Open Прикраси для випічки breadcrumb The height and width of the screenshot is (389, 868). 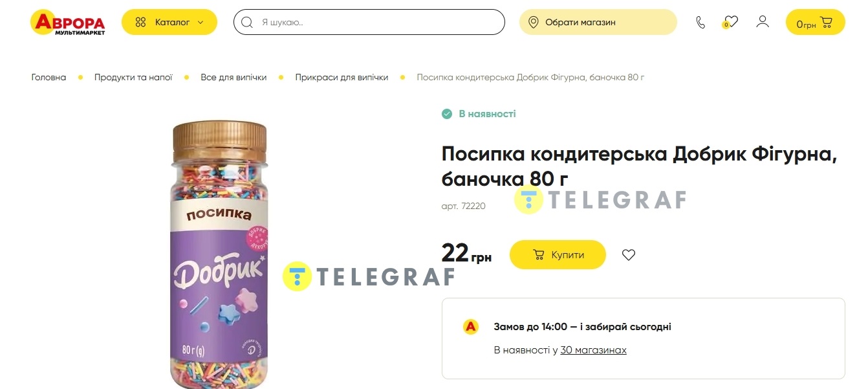(342, 78)
